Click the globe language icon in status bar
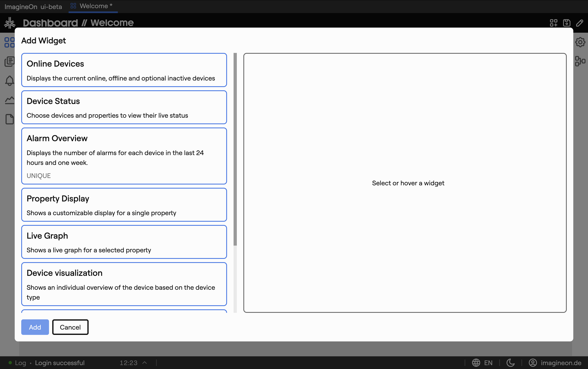This screenshot has width=588, height=369. tap(476, 363)
